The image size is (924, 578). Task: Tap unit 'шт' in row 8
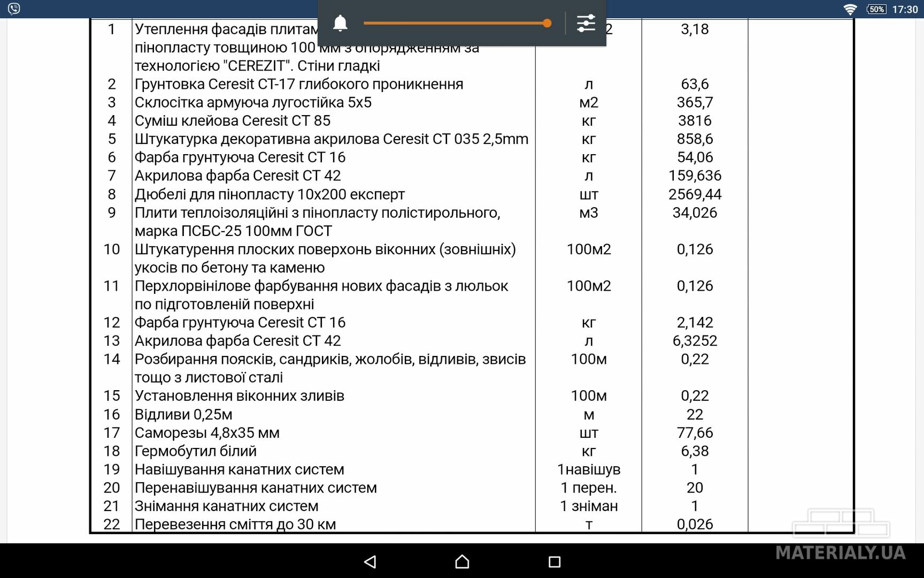[589, 194]
